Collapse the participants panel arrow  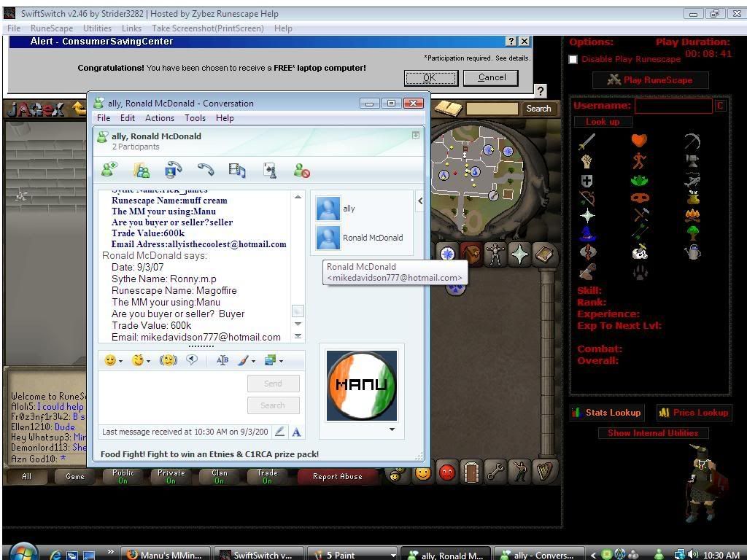click(420, 201)
